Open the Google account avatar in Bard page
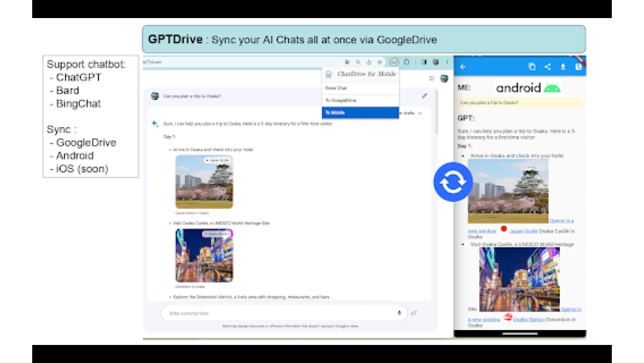This screenshot has width=644, height=363. click(444, 78)
